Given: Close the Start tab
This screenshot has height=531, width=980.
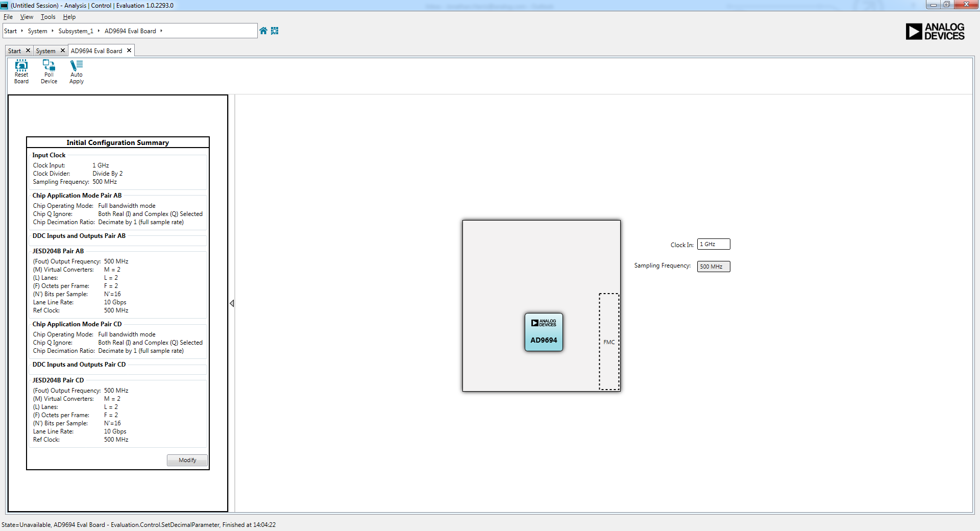Looking at the screenshot, I should point(28,51).
